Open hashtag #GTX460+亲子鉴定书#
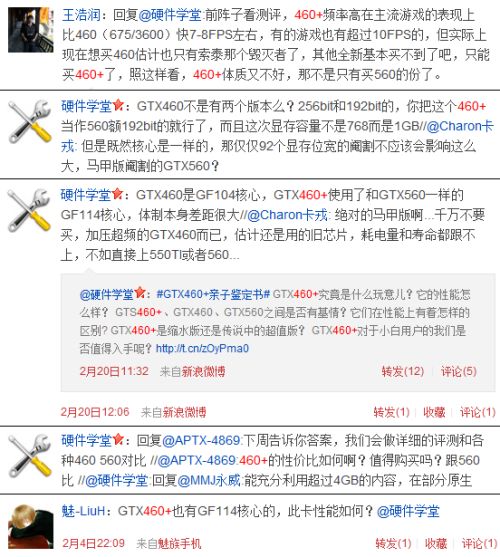Screen dimensions: 500x557 (213, 294)
